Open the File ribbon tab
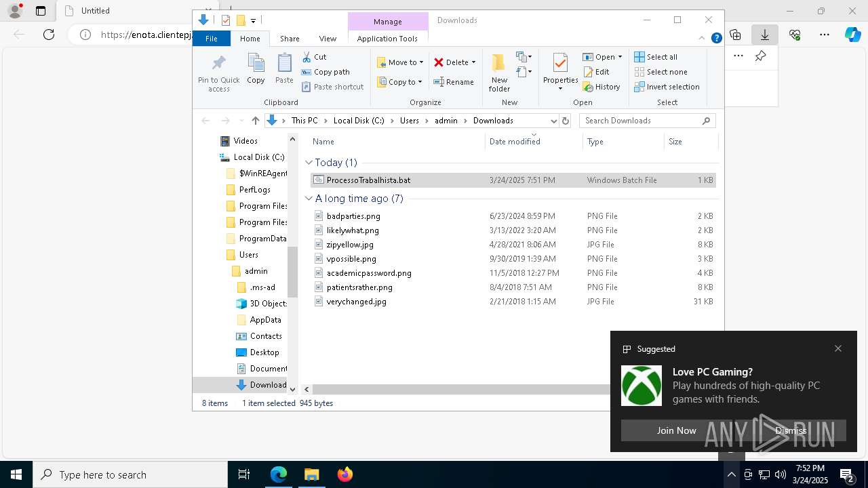Screen dimensions: 868x488 (212, 39)
